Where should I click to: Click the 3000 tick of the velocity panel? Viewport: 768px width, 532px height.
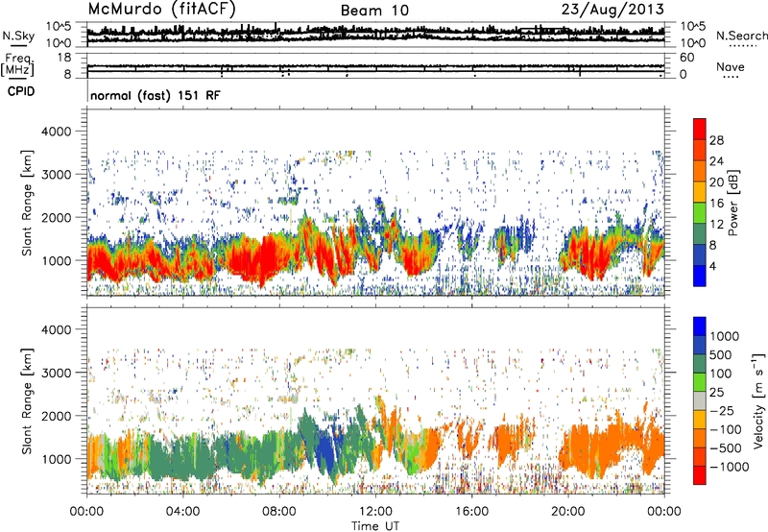click(x=56, y=373)
